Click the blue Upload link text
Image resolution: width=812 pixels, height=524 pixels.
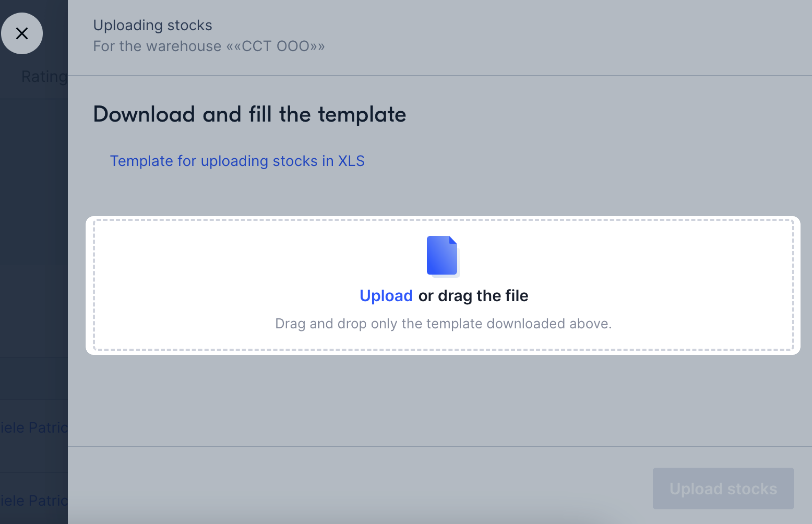pyautogui.click(x=386, y=296)
